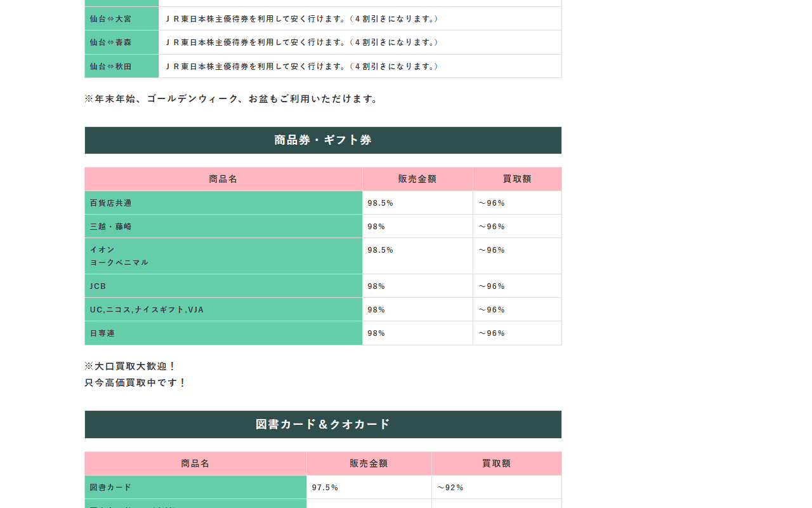Select the 三越・藤崎 row label
The image size is (812, 508).
coord(111,227)
